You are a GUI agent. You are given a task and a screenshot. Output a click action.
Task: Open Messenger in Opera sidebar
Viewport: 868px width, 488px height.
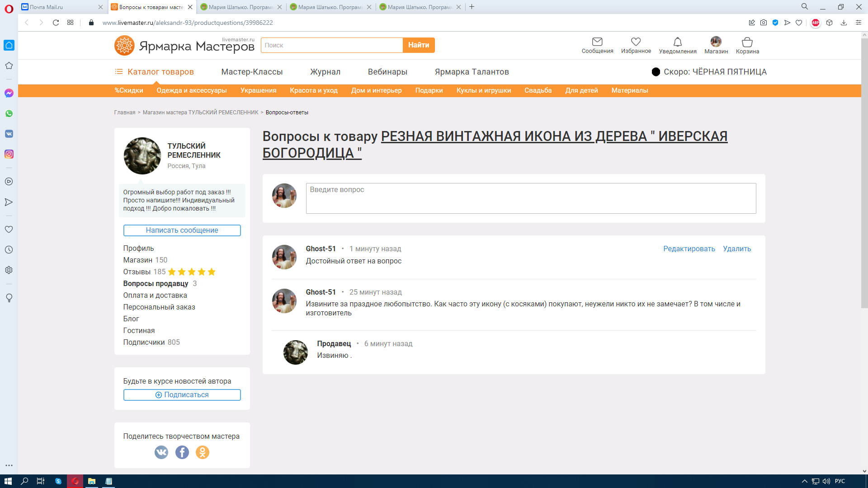tap(9, 93)
